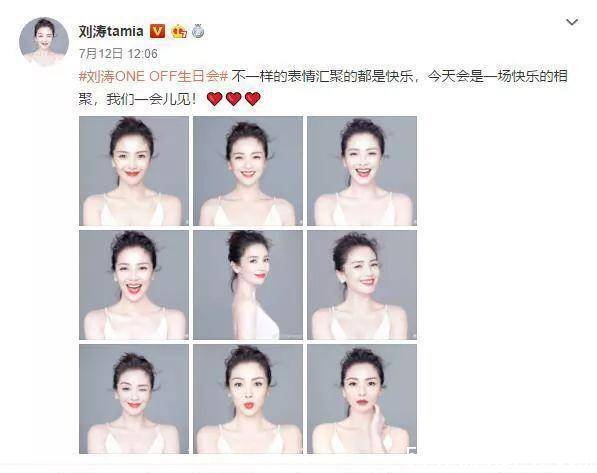Screen dimensions: 597x473
Task: Expand the post options chevron menu
Action: coord(572,22)
